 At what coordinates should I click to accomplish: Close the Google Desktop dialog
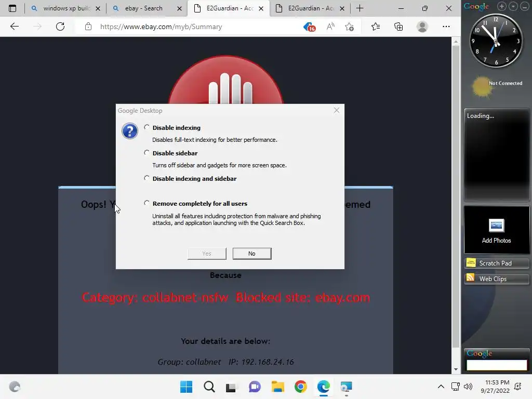pyautogui.click(x=336, y=110)
